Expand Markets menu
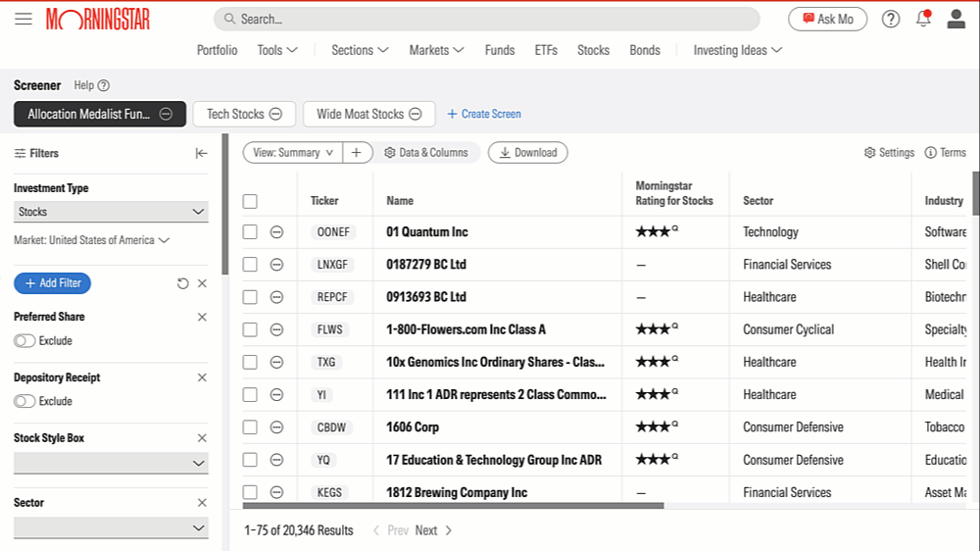This screenshot has height=551, width=980. pos(436,50)
